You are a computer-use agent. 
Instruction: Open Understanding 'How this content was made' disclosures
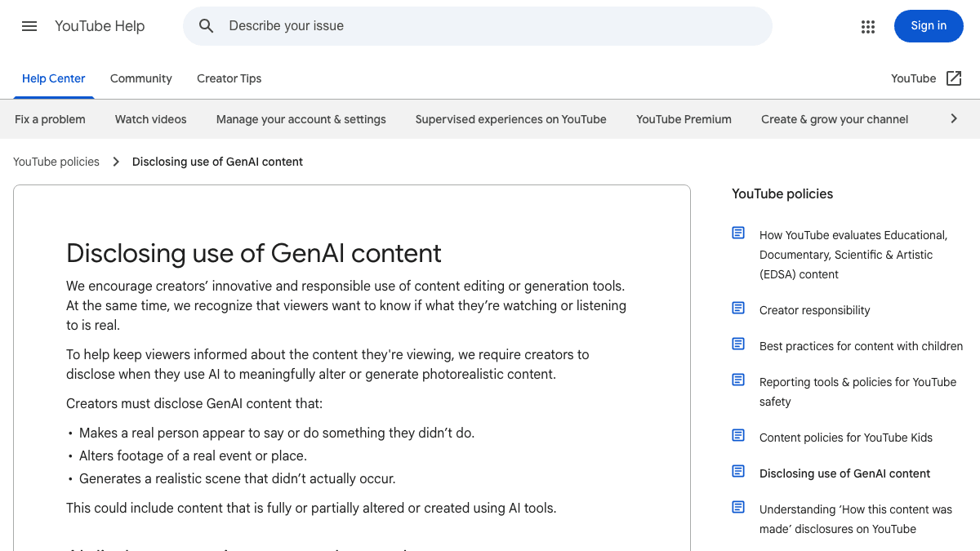tap(856, 519)
